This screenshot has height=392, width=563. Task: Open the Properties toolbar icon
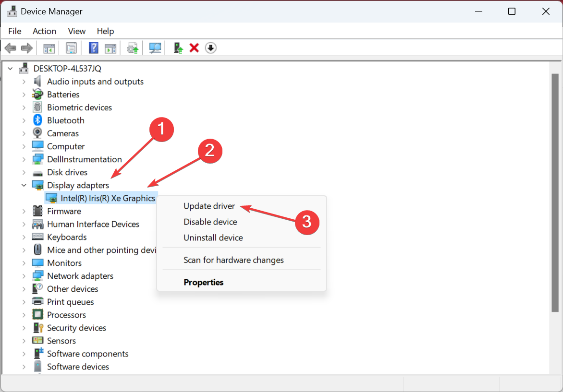(71, 48)
